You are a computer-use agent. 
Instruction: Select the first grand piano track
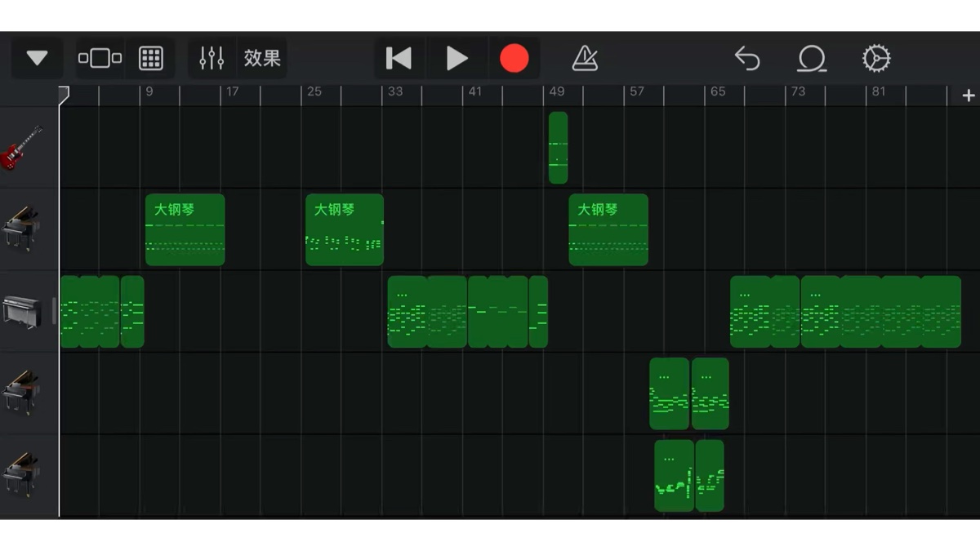point(21,229)
